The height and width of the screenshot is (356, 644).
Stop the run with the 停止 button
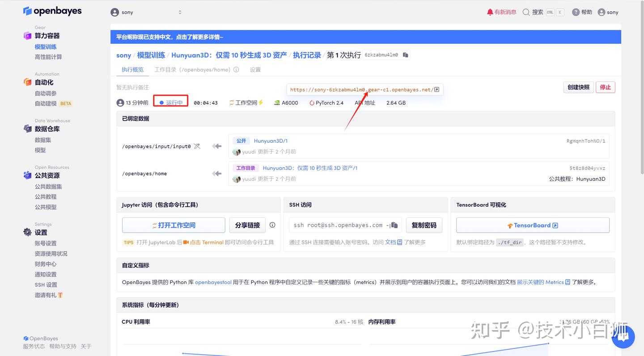[x=605, y=87]
